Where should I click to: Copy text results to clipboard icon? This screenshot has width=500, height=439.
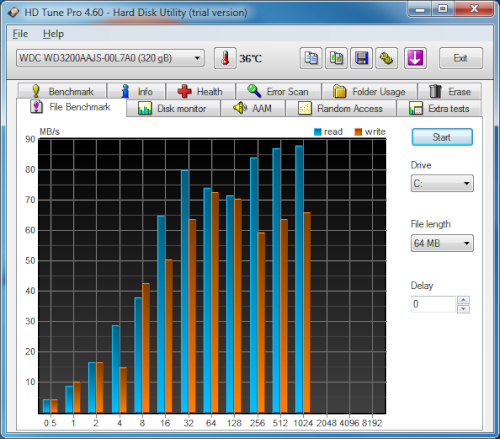pyautogui.click(x=311, y=58)
